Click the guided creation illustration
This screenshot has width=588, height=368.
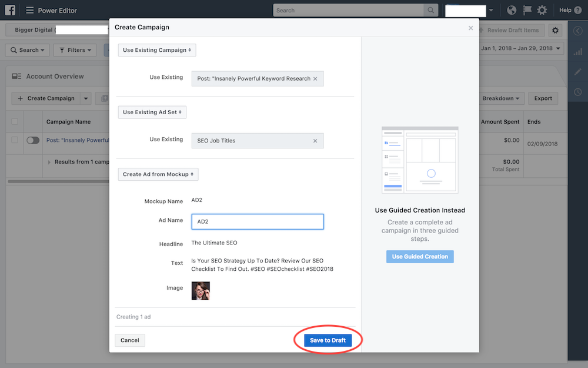420,160
